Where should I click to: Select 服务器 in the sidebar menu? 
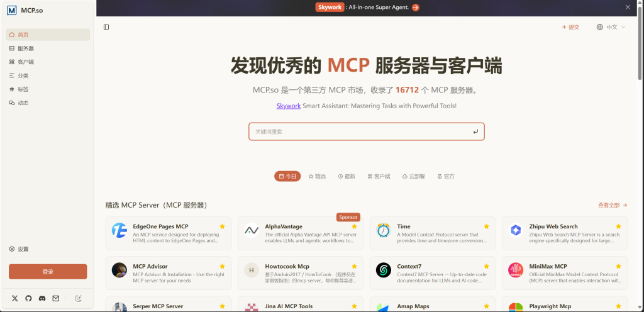click(x=25, y=48)
